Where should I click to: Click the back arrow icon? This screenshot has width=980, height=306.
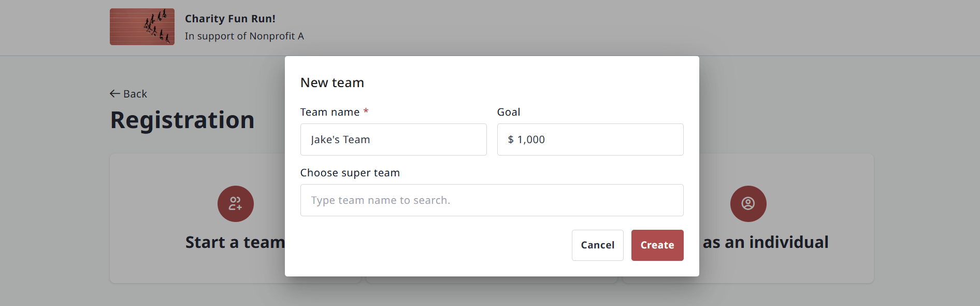[114, 94]
